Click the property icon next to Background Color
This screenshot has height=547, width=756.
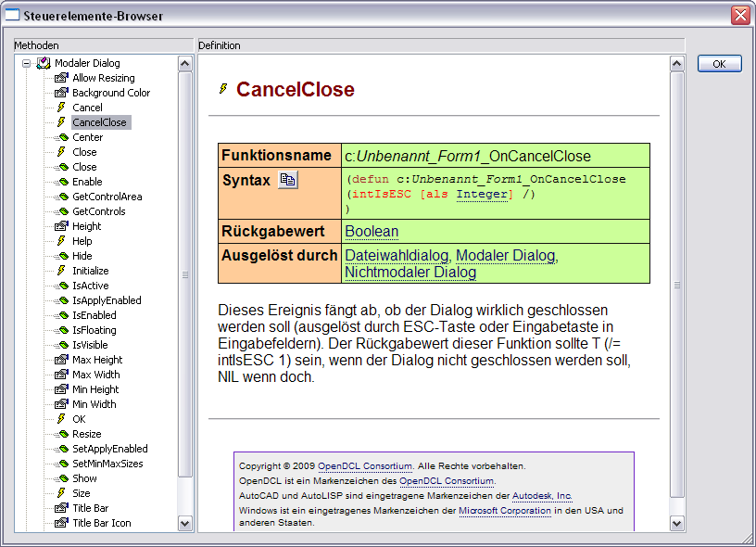click(x=61, y=93)
